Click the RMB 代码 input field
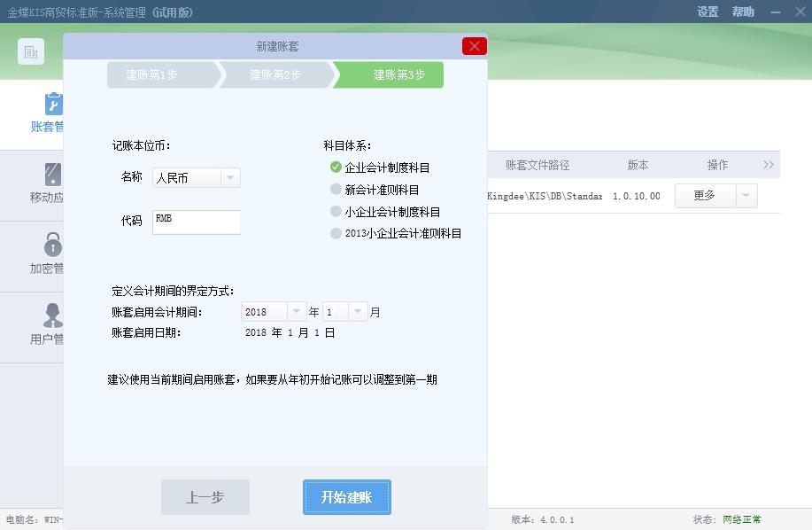 click(196, 222)
